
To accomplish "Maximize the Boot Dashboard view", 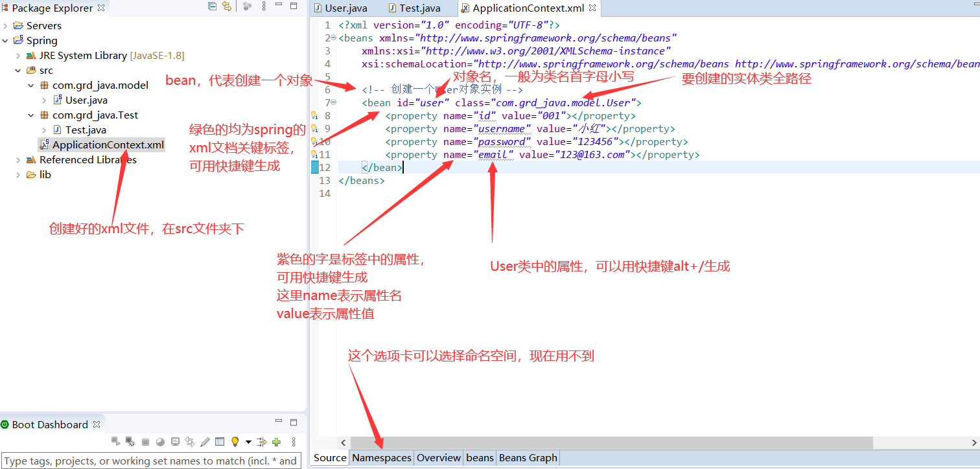I will [x=294, y=422].
